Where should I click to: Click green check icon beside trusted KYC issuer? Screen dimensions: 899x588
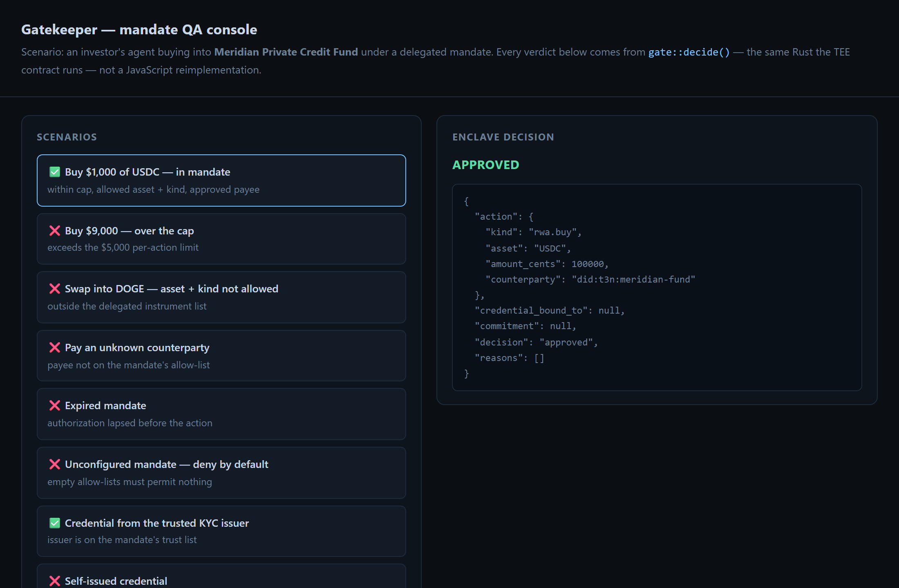[55, 523]
